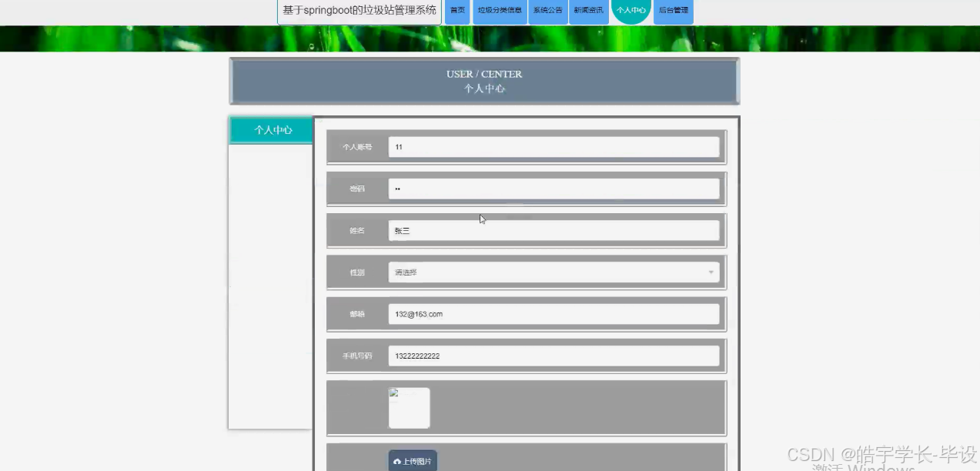Screen dimensions: 980x471
Task: Expand the gender combo box in the form
Action: click(553, 272)
